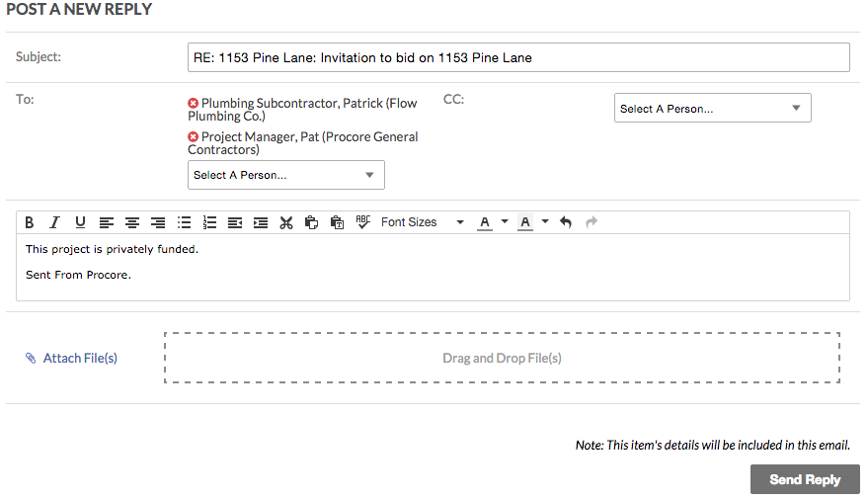
Task: Click the paste icon
Action: point(311,222)
